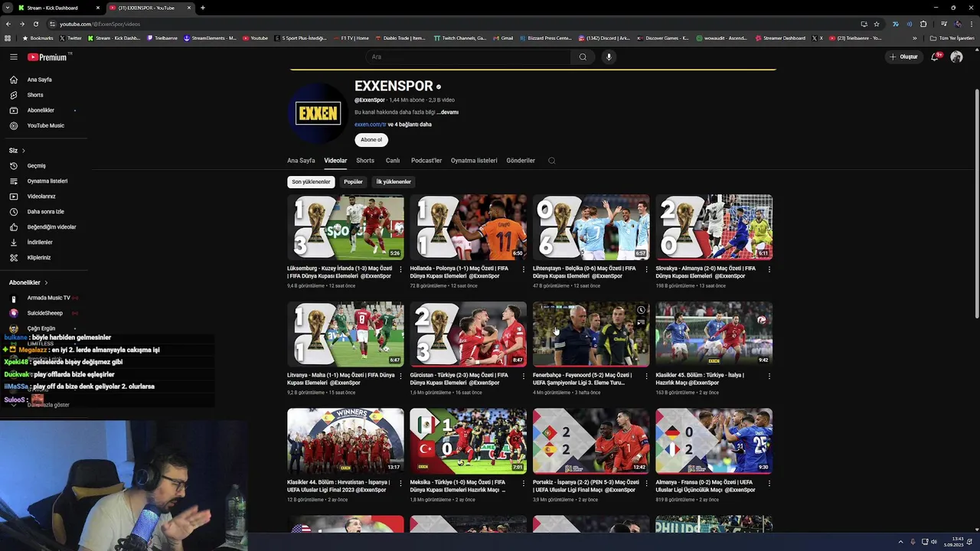Switch to channel Shorts tab
The width and height of the screenshot is (980, 551).
365,161
